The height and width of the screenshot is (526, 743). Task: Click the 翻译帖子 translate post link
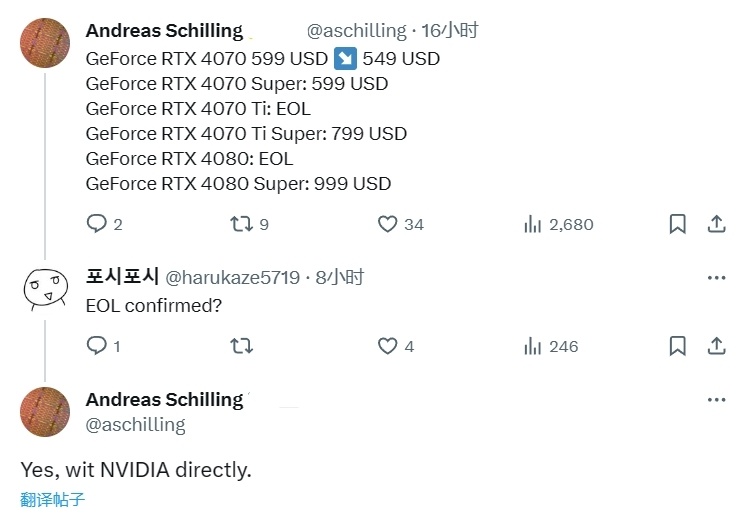pyautogui.click(x=50, y=499)
